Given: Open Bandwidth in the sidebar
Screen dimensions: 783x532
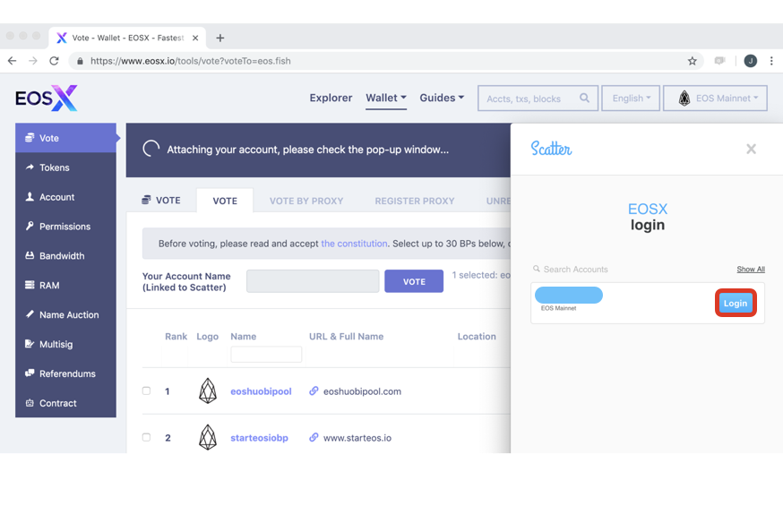Looking at the screenshot, I should coord(66,255).
